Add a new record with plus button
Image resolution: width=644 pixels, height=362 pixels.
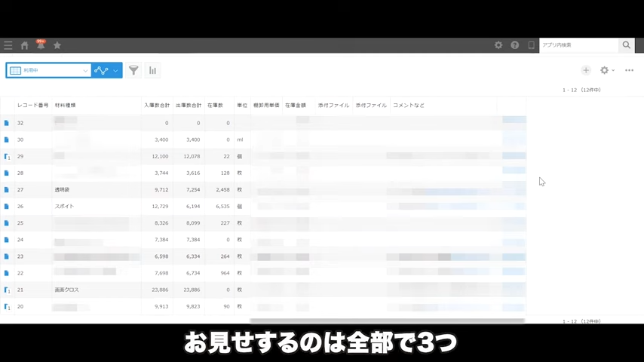[x=586, y=70]
